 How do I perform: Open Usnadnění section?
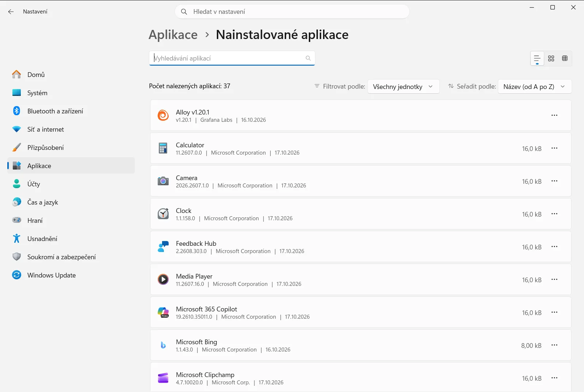tap(71, 239)
